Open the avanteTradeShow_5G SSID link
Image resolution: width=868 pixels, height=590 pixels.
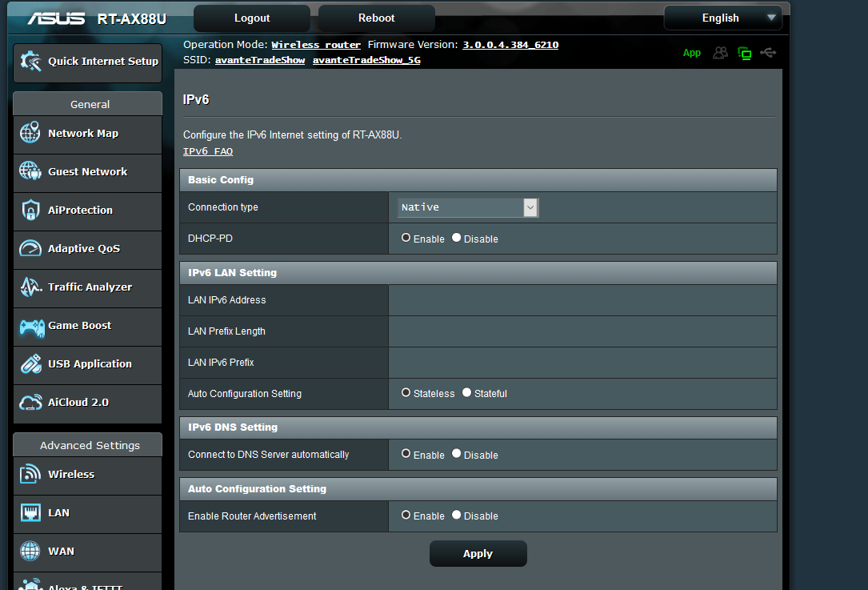click(366, 60)
